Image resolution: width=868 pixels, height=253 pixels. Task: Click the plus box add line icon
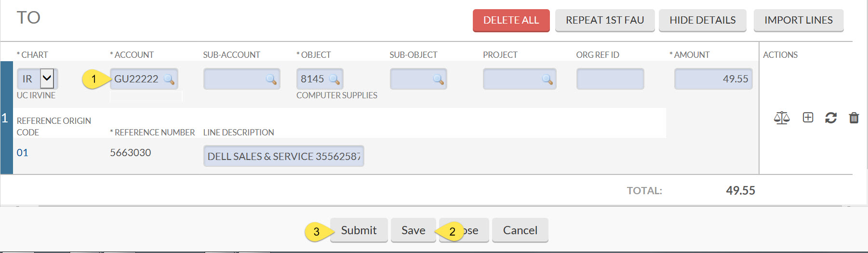pyautogui.click(x=808, y=117)
